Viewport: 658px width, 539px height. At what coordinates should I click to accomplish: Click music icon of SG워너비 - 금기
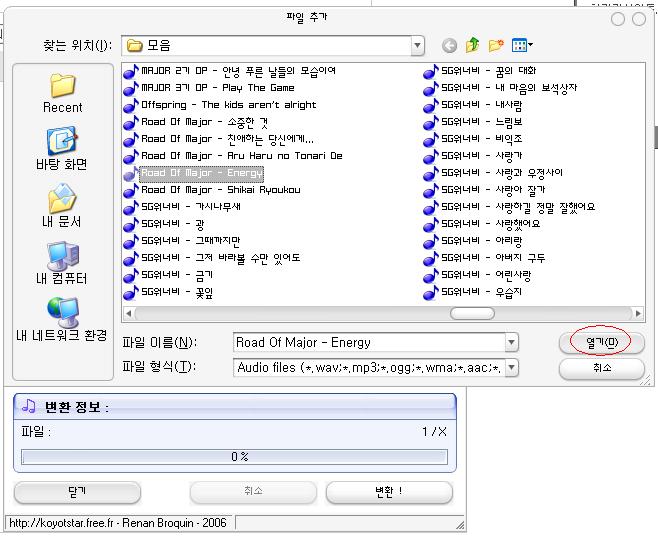click(131, 275)
